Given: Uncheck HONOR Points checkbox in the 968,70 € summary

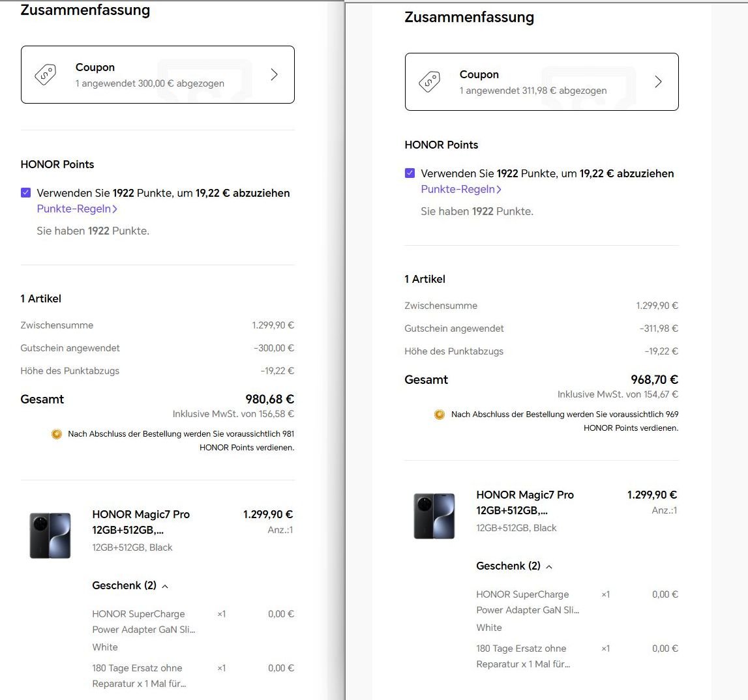Looking at the screenshot, I should point(410,173).
